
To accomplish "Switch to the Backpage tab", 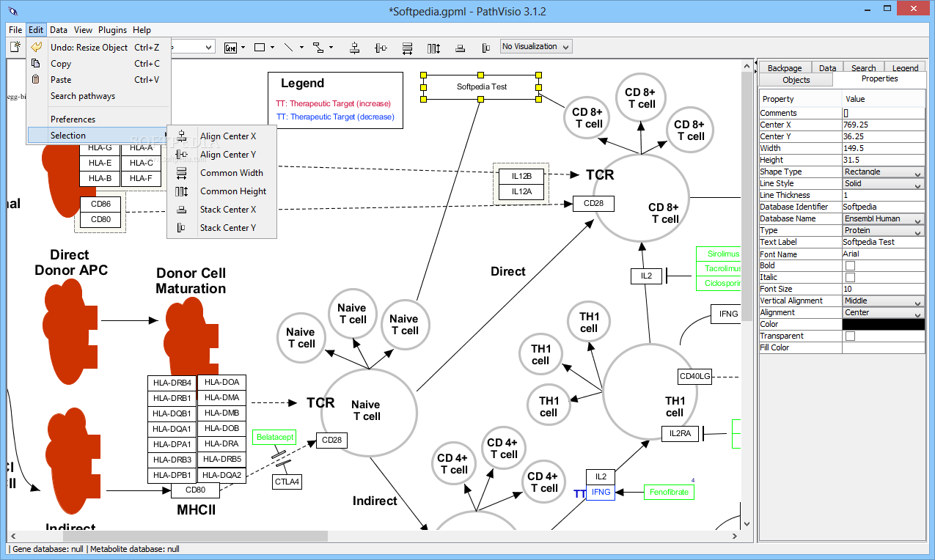I will [785, 68].
